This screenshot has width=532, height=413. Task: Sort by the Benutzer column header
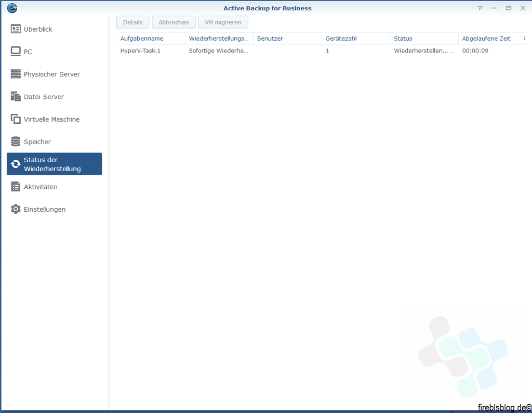[x=287, y=38]
